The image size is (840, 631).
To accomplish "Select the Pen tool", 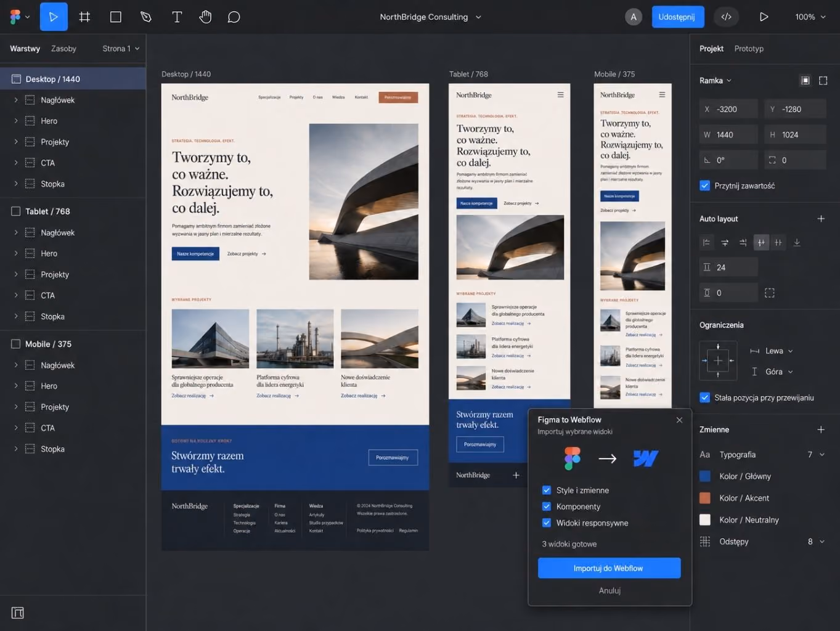I will (146, 17).
